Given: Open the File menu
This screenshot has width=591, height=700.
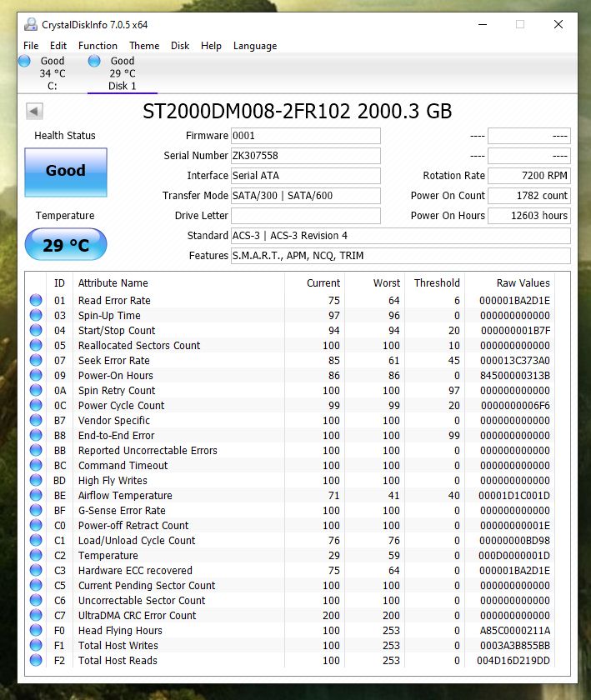Looking at the screenshot, I should (x=31, y=46).
